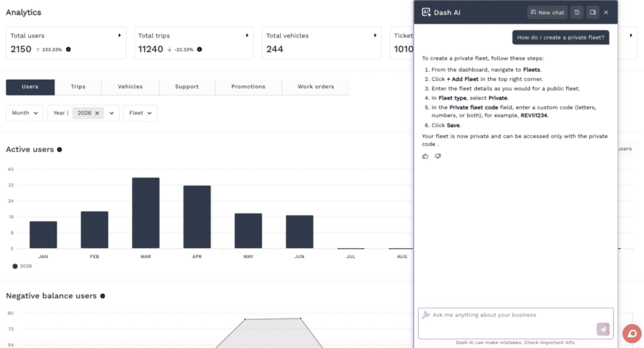Screen dimensions: 644x348
Task: Toggle Dash AI side panel layout
Action: (x=592, y=13)
